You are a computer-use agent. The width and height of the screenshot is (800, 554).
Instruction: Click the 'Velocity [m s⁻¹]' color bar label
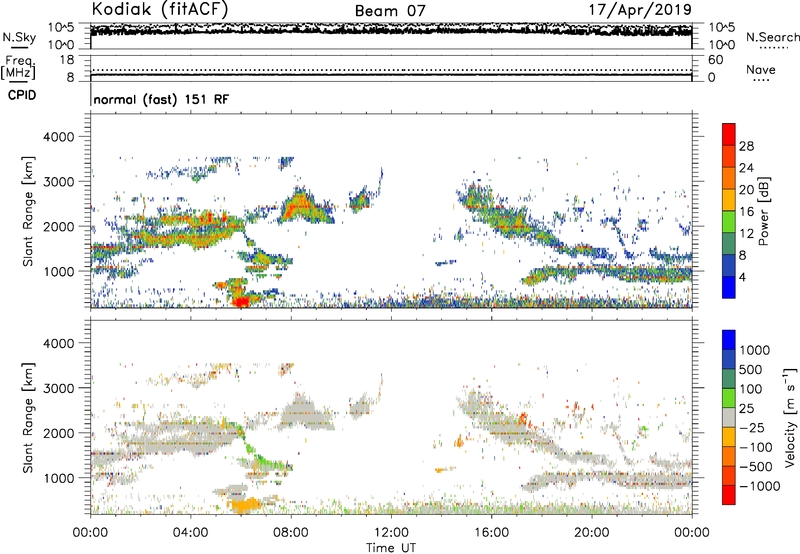(790, 417)
